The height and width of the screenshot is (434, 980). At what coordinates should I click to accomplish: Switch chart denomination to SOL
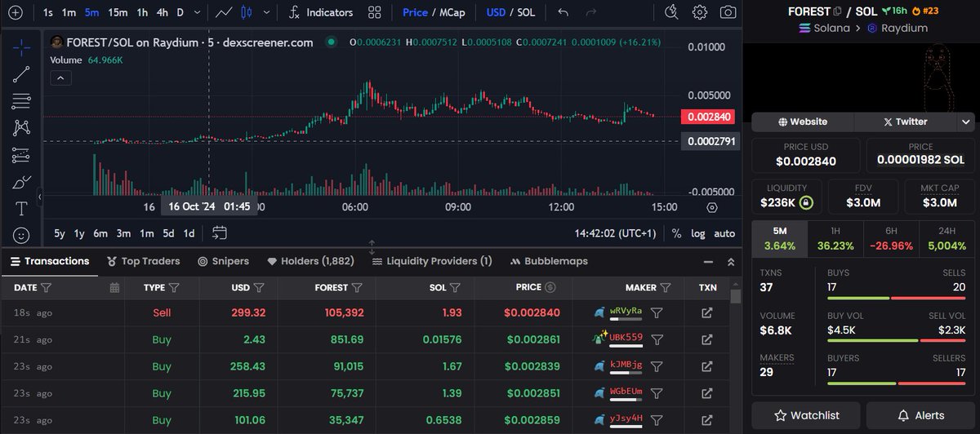(x=524, y=12)
